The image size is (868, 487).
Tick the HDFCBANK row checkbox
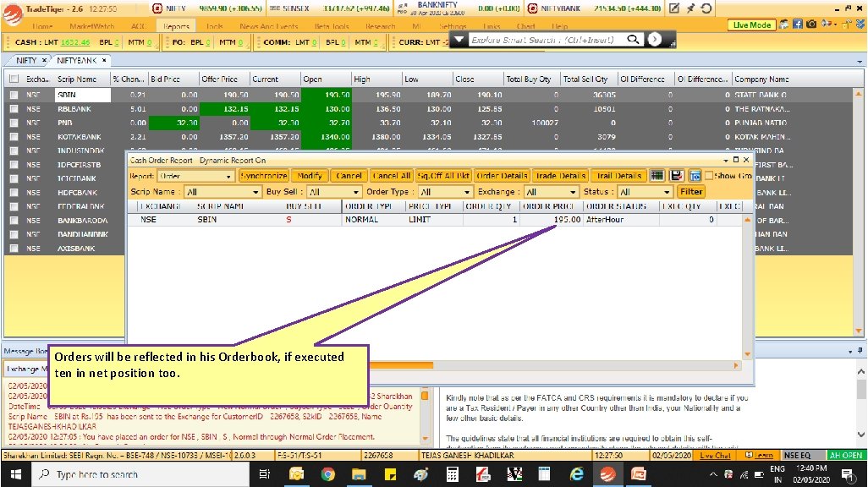pos(14,192)
